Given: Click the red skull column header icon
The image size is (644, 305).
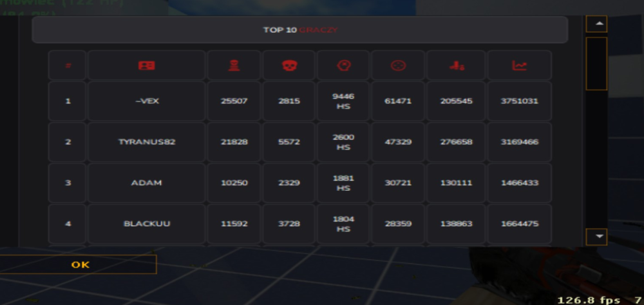Looking at the screenshot, I should pyautogui.click(x=289, y=65).
